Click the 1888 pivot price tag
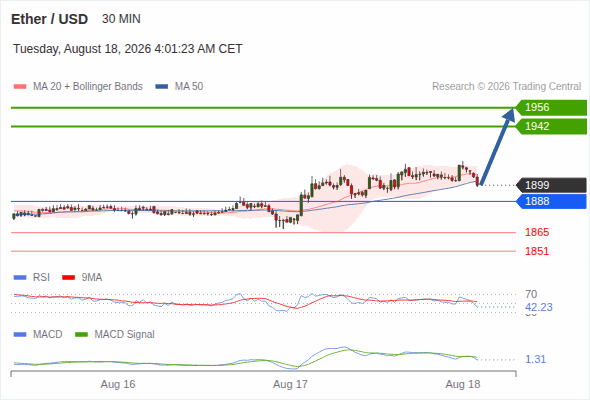 pyautogui.click(x=551, y=201)
